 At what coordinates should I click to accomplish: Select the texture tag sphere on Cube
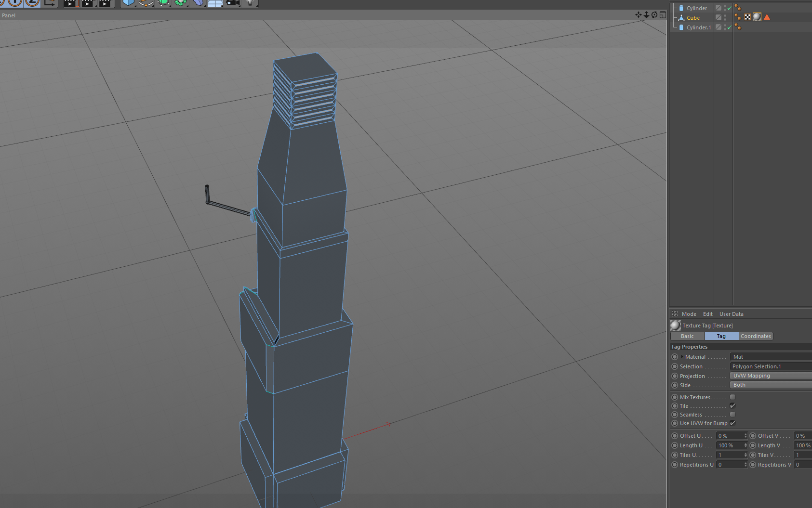coord(757,17)
